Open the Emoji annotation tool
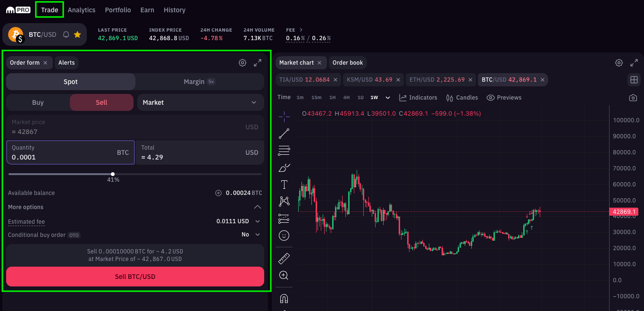 [284, 235]
